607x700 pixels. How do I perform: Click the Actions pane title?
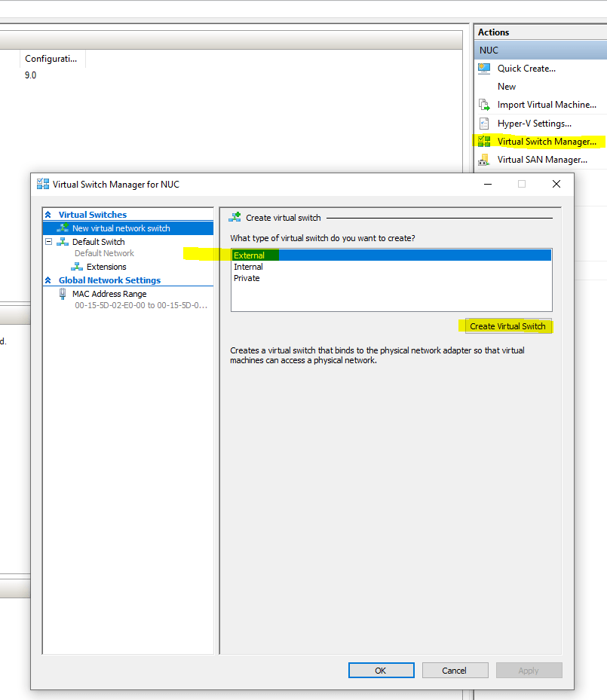(493, 32)
